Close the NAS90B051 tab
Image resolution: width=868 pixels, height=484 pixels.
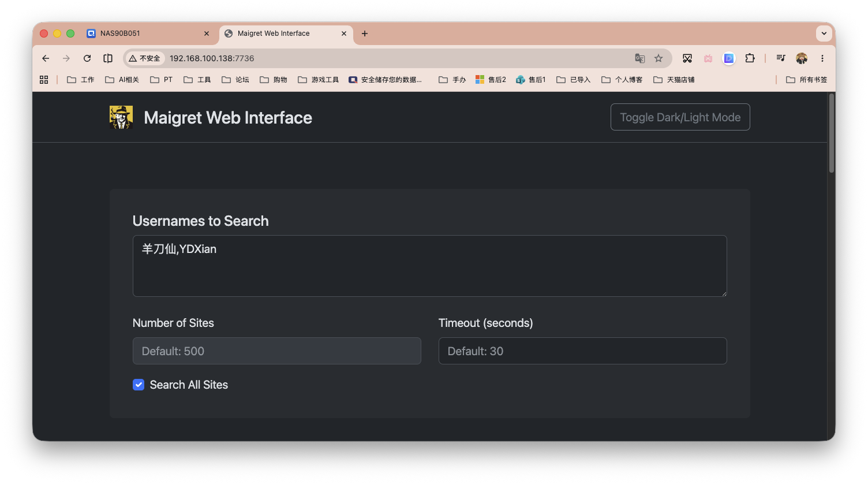(x=207, y=33)
